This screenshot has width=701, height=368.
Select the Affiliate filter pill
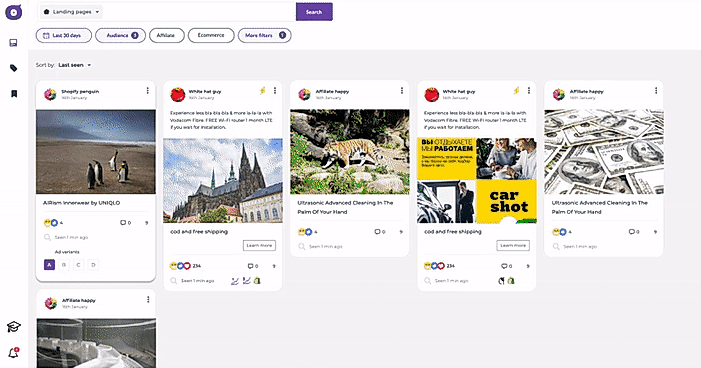coord(166,35)
